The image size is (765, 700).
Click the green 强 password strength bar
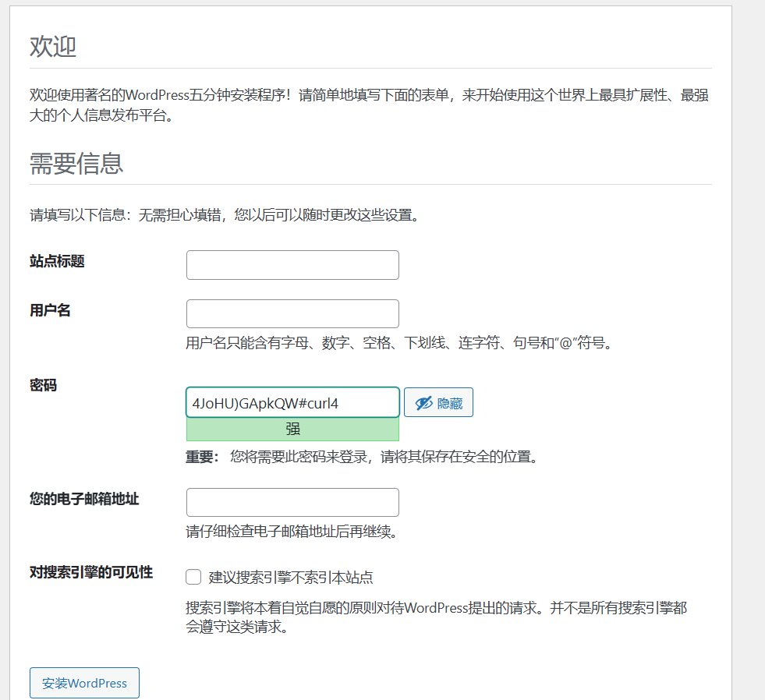(x=292, y=429)
